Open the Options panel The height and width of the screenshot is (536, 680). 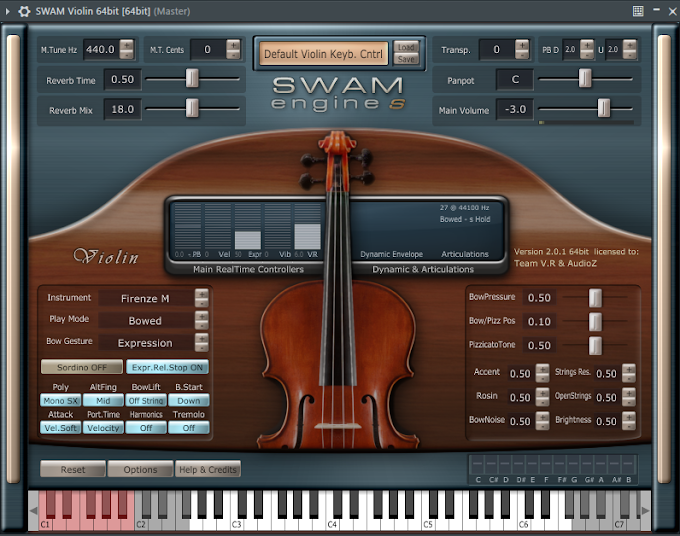[141, 469]
